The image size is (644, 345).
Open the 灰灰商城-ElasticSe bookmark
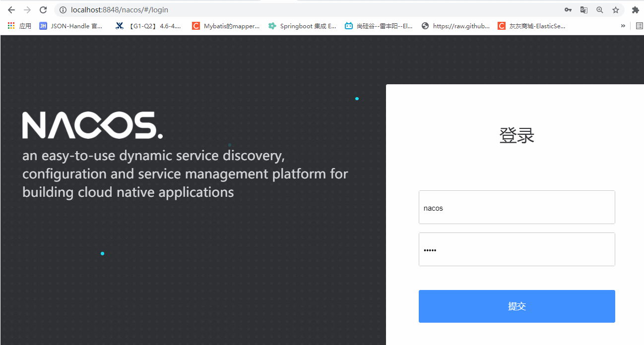[532, 26]
